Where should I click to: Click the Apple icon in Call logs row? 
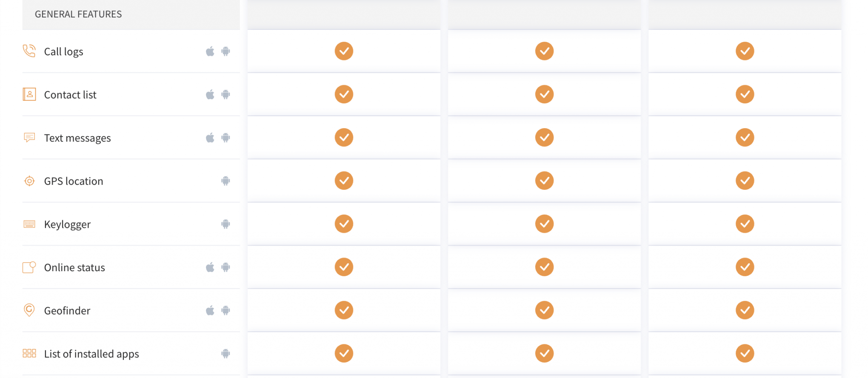click(210, 51)
